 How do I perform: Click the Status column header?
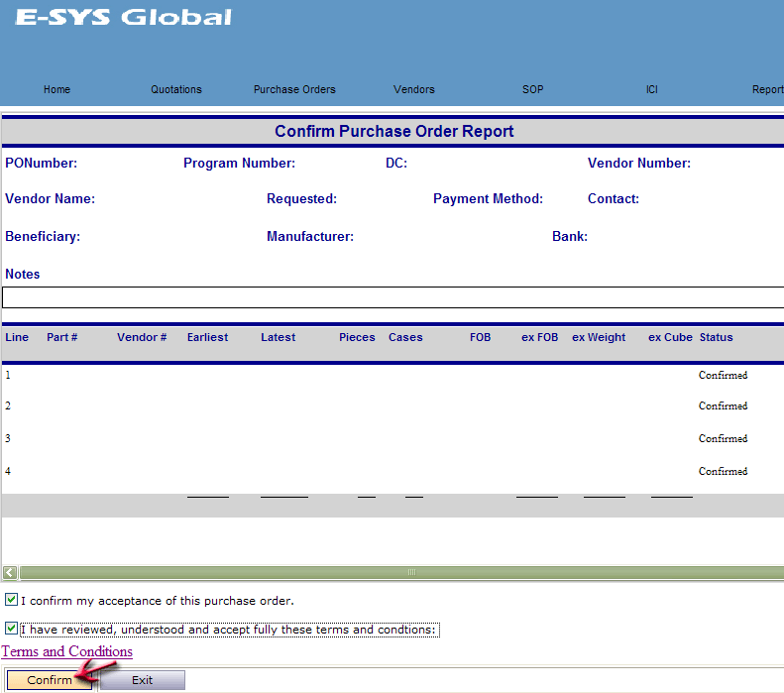[716, 337]
